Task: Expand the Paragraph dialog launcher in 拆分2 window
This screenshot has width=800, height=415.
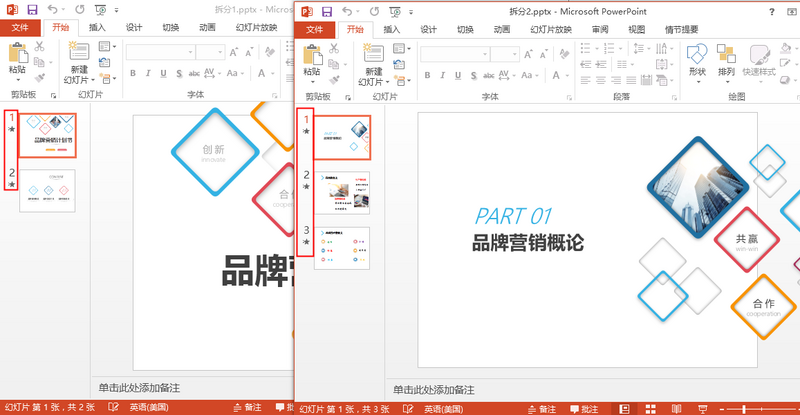Action: [x=674, y=97]
